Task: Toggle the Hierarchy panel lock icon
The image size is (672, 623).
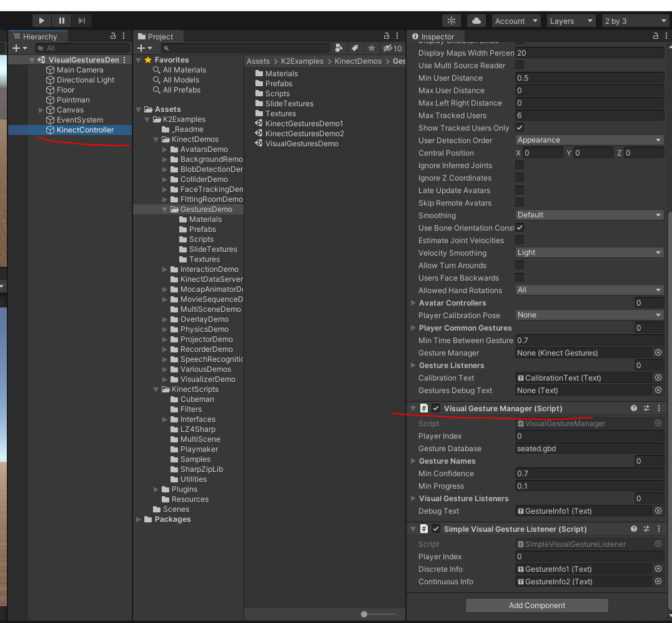Action: tap(112, 36)
